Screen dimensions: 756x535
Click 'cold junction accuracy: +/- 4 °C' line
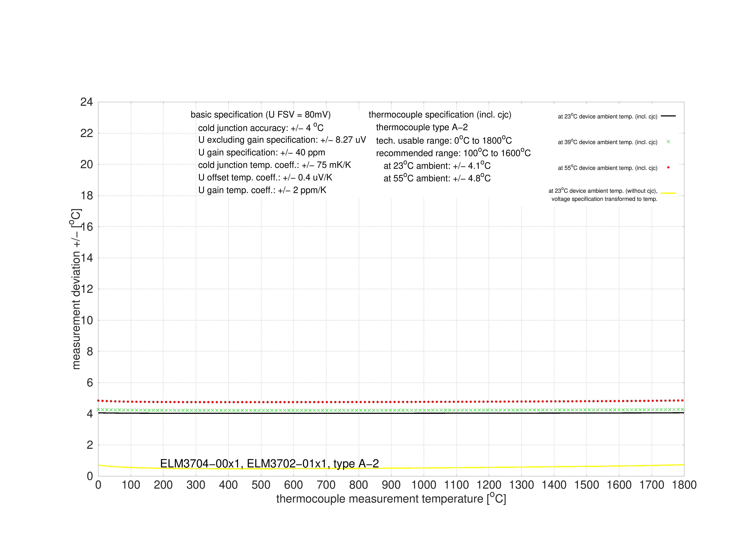coord(261,127)
